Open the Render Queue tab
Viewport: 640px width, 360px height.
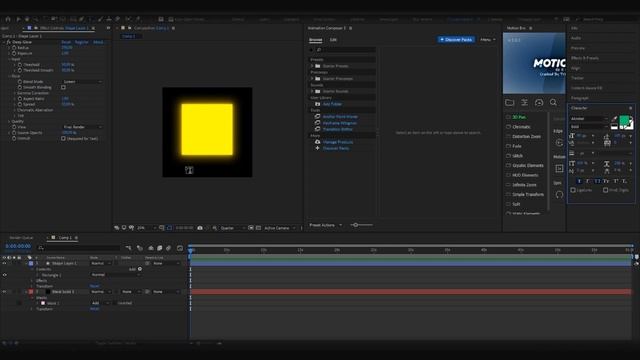(x=21, y=238)
